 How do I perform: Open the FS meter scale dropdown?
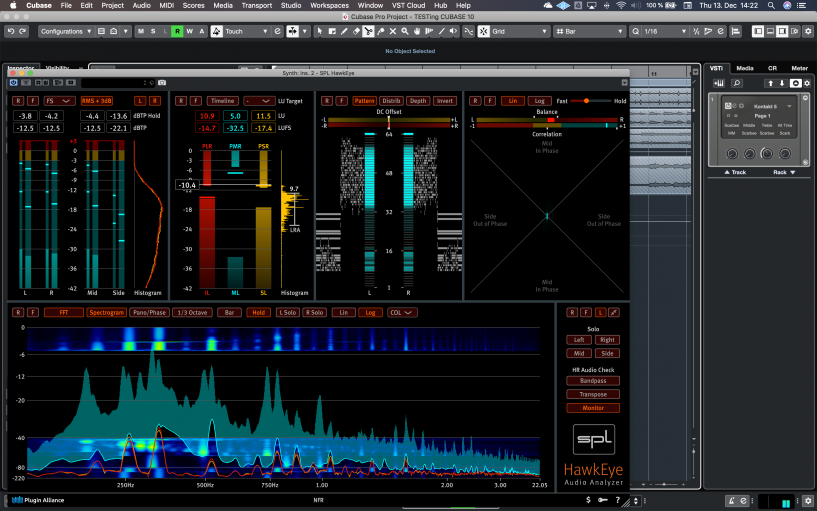point(58,101)
